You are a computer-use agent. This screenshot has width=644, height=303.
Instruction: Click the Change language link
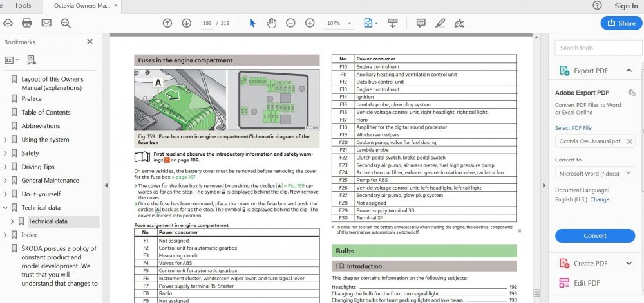click(x=600, y=199)
